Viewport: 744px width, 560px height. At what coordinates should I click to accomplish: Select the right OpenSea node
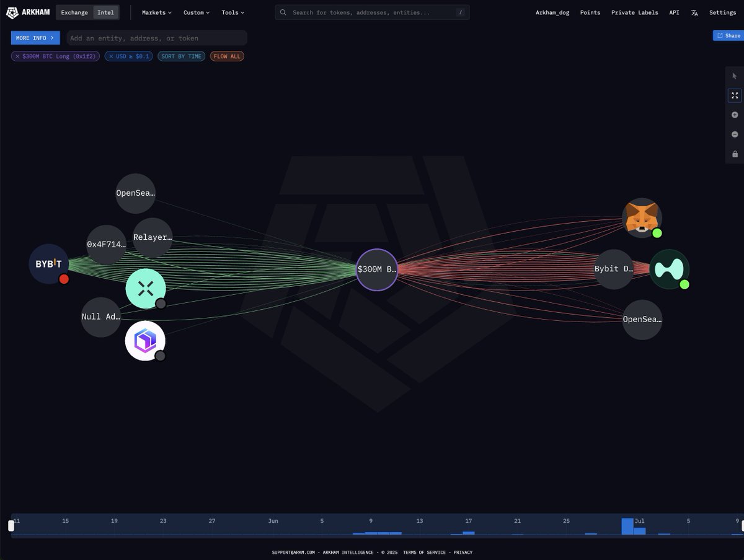click(642, 320)
